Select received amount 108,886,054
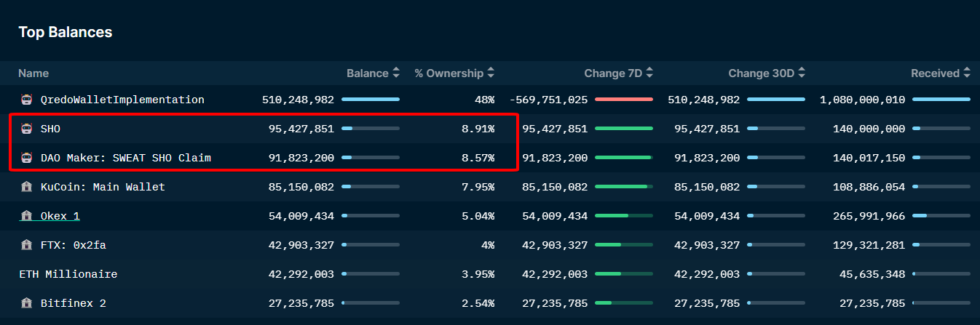 tap(869, 187)
